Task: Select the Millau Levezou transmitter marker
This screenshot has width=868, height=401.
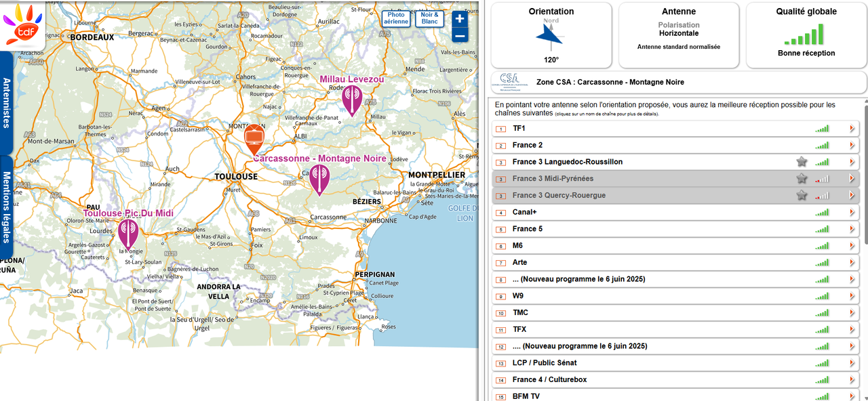Action: coord(351,101)
